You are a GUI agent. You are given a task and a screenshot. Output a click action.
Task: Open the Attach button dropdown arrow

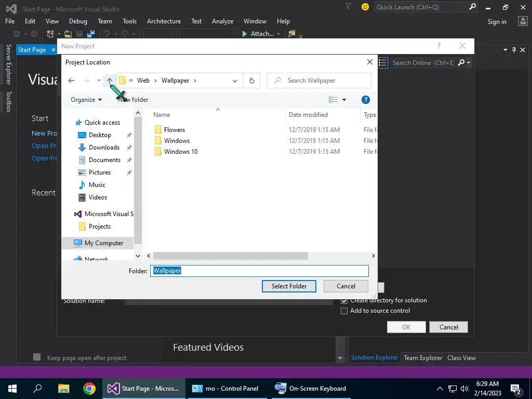[x=278, y=34]
